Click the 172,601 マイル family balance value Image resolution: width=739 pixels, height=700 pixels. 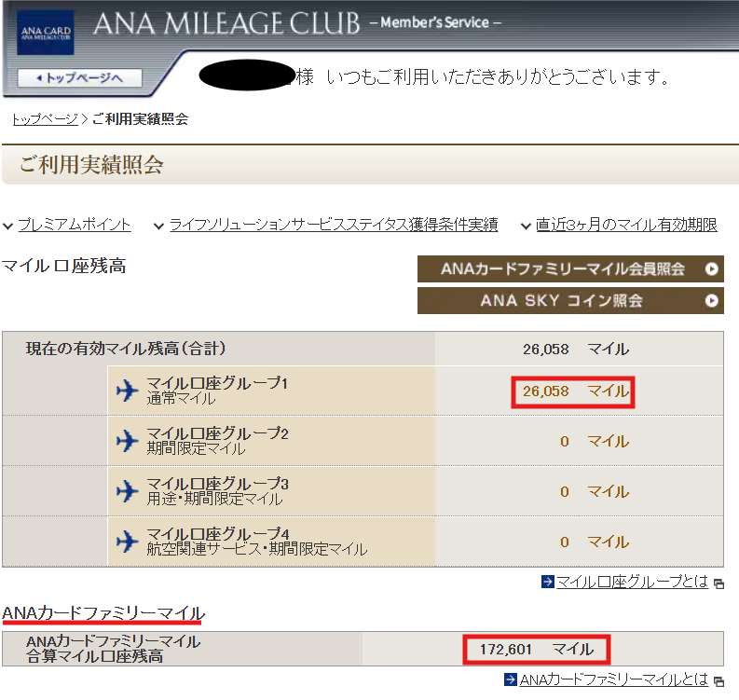point(539,649)
